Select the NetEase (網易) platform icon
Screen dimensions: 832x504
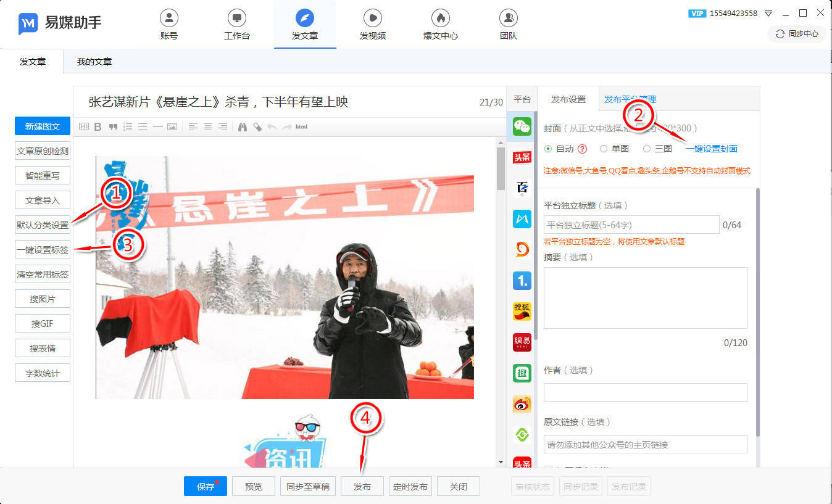[x=522, y=342]
